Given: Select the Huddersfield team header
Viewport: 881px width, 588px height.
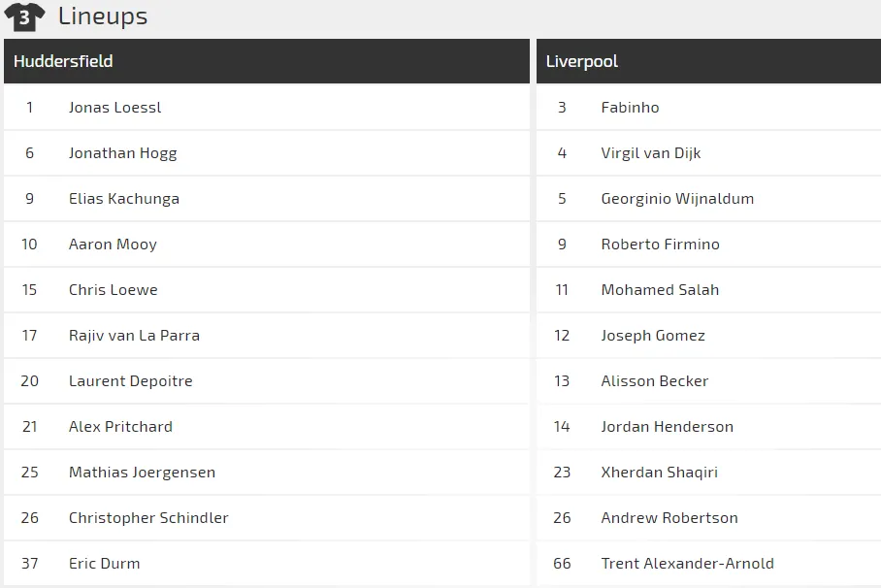Looking at the screenshot, I should click(64, 61).
